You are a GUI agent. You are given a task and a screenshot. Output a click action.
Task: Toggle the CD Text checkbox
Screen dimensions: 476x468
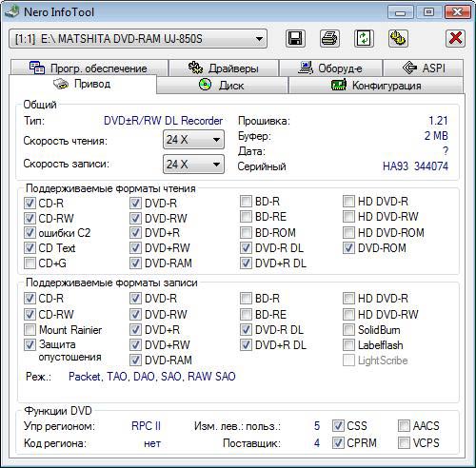pos(30,248)
